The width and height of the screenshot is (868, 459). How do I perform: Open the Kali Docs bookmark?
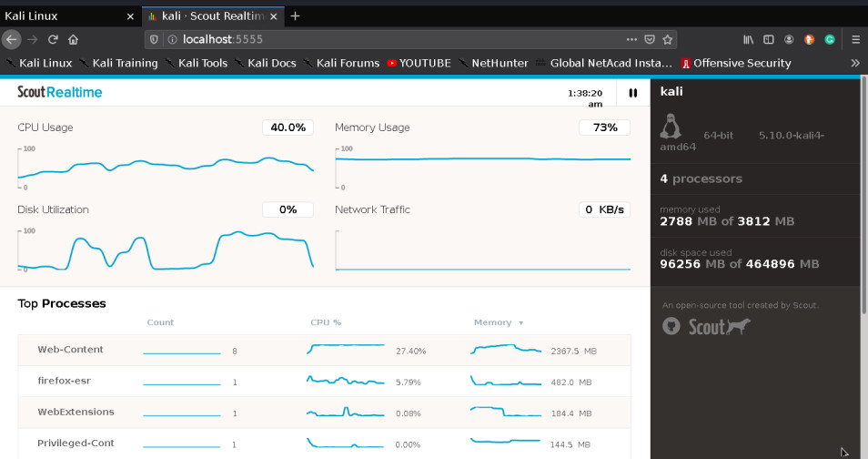(265, 63)
